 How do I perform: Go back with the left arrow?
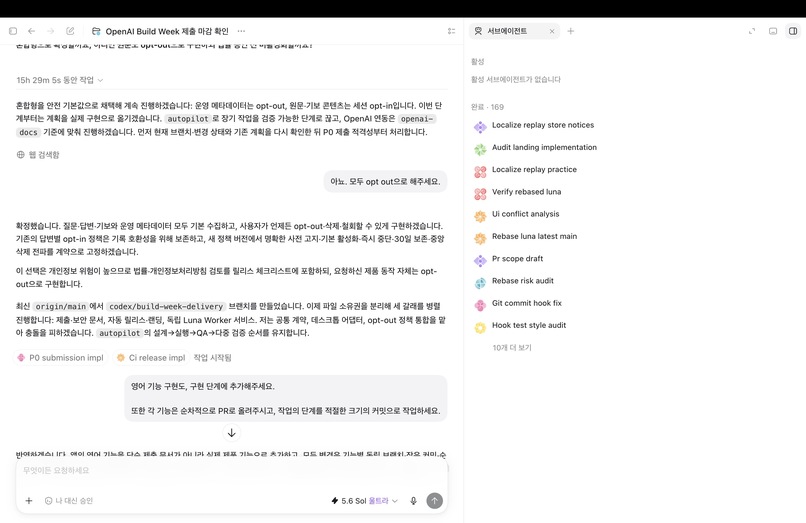(32, 31)
